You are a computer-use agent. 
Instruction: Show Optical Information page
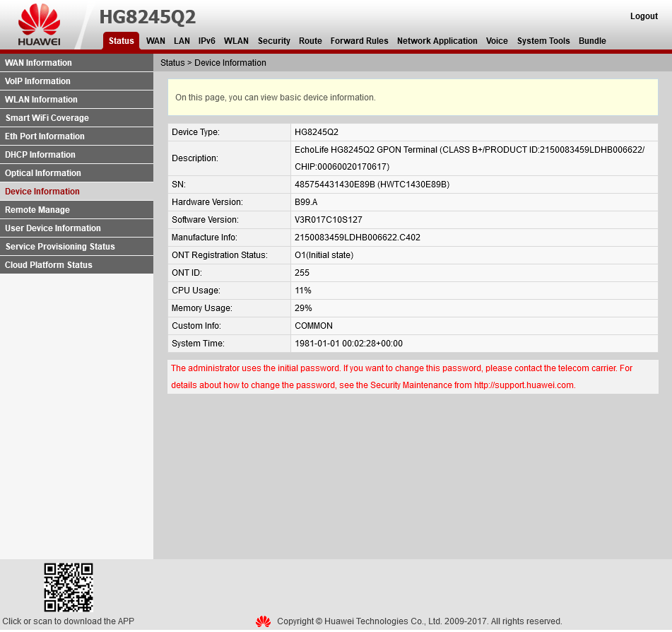tap(77, 173)
